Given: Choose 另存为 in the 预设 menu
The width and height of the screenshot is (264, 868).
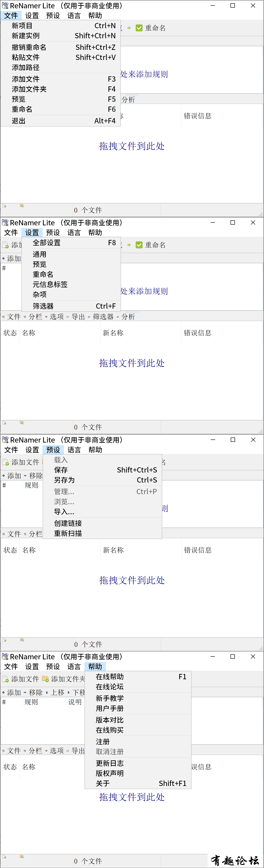Looking at the screenshot, I should tap(103, 480).
